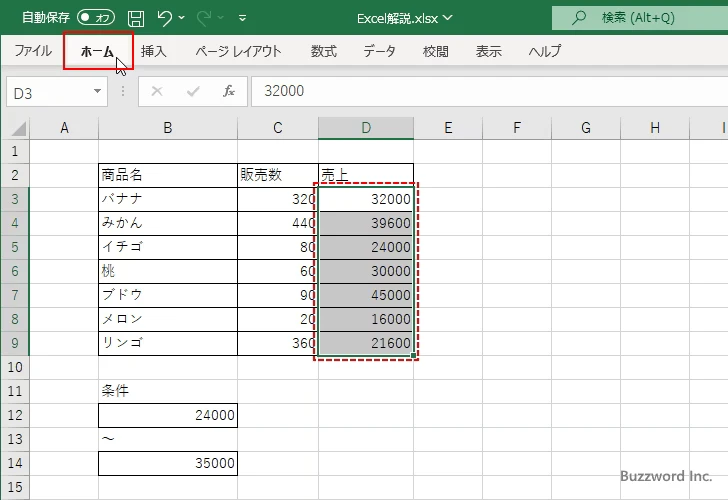Open the Undo history dropdown arrow

(x=182, y=18)
